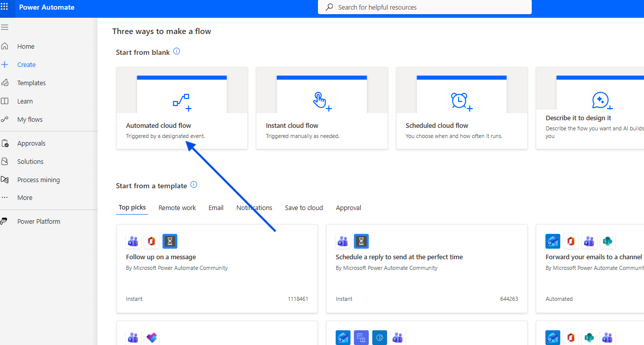Select Schedule a reply to send template
644x345 pixels.
pyautogui.click(x=399, y=257)
